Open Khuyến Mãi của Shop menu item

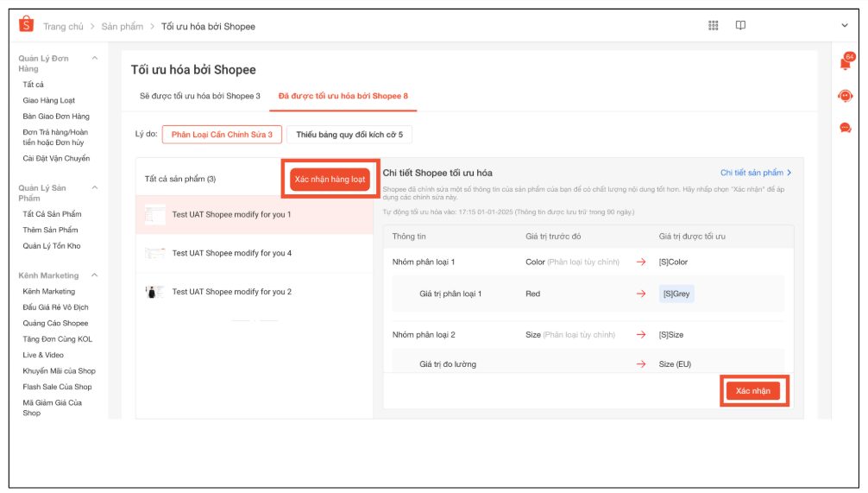point(60,371)
